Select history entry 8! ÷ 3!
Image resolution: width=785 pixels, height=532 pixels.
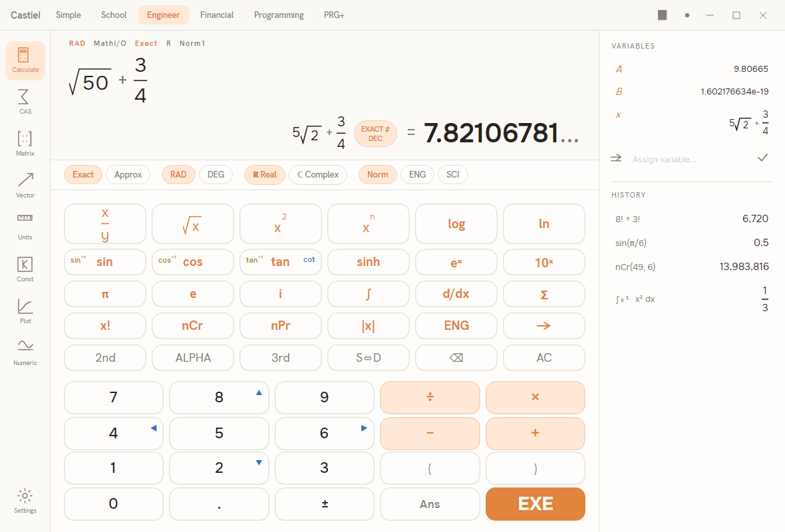click(692, 219)
